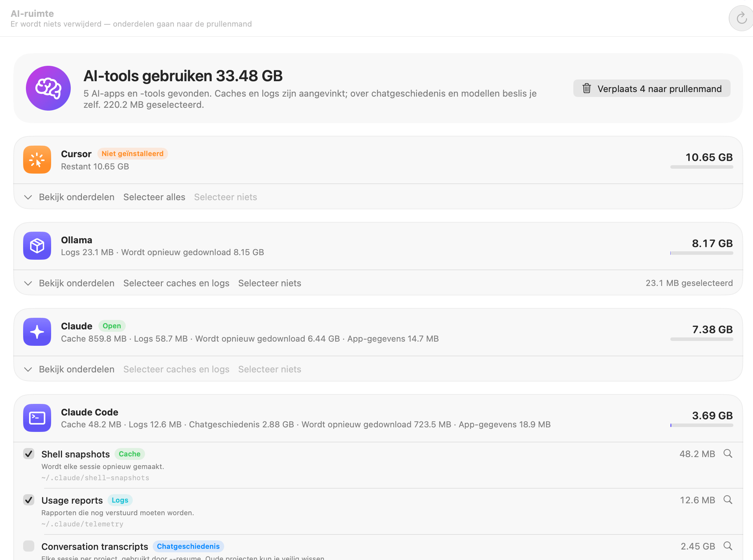Click the AI-ruimte title

pyautogui.click(x=32, y=13)
